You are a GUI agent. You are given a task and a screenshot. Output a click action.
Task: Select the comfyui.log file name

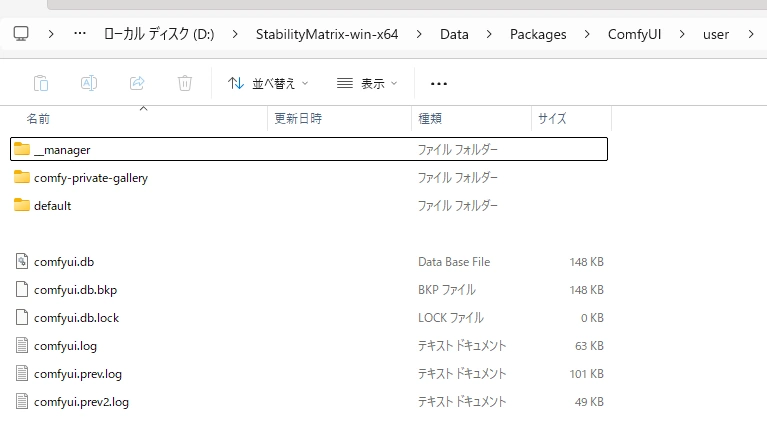65,346
